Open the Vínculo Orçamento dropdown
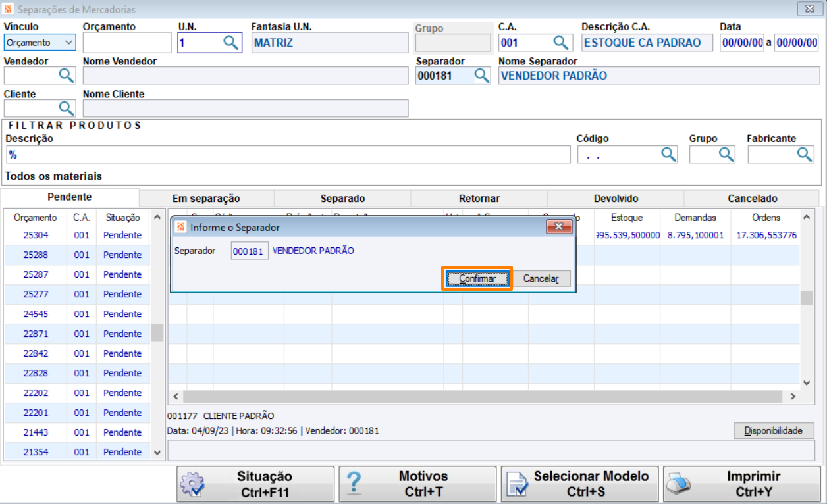The width and height of the screenshot is (827, 504). pos(40,43)
